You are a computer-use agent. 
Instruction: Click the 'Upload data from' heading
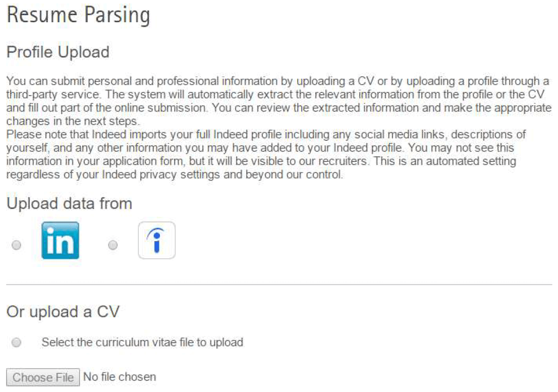[x=69, y=204]
